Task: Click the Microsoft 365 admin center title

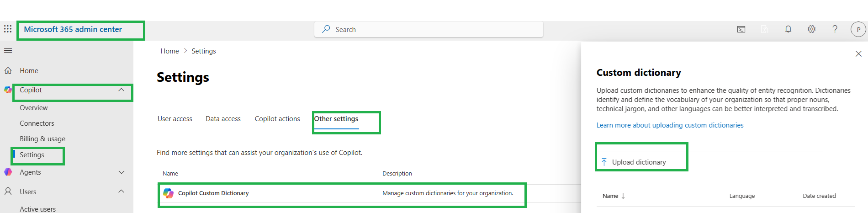Action: 73,29
